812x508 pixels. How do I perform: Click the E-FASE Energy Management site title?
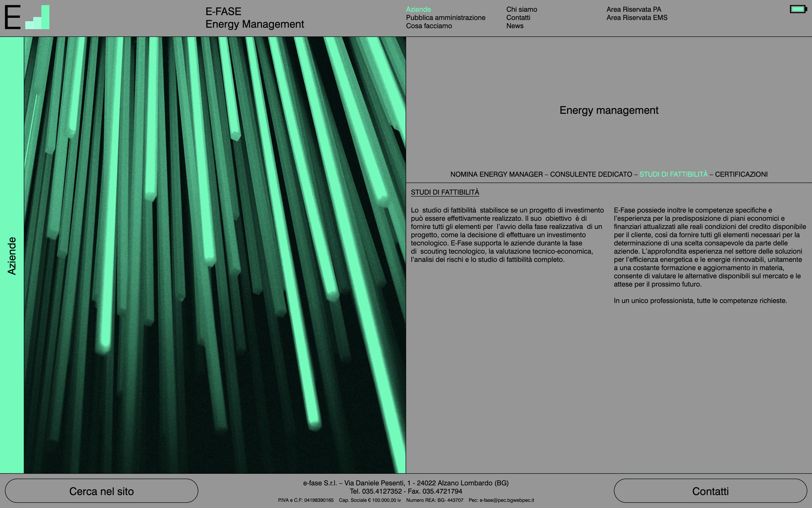coord(254,18)
